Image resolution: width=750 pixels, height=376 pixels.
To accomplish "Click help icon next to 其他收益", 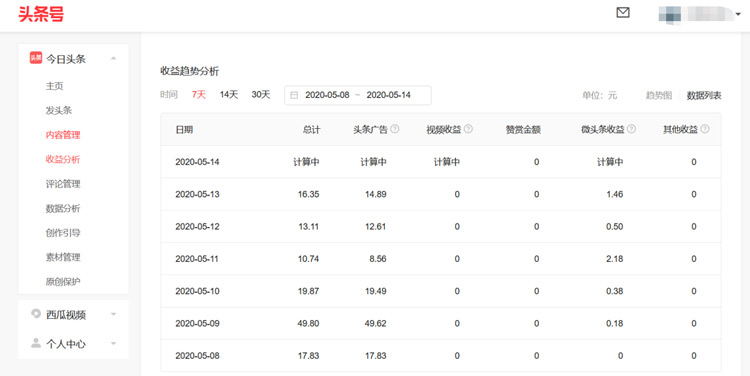I will pyautogui.click(x=705, y=129).
